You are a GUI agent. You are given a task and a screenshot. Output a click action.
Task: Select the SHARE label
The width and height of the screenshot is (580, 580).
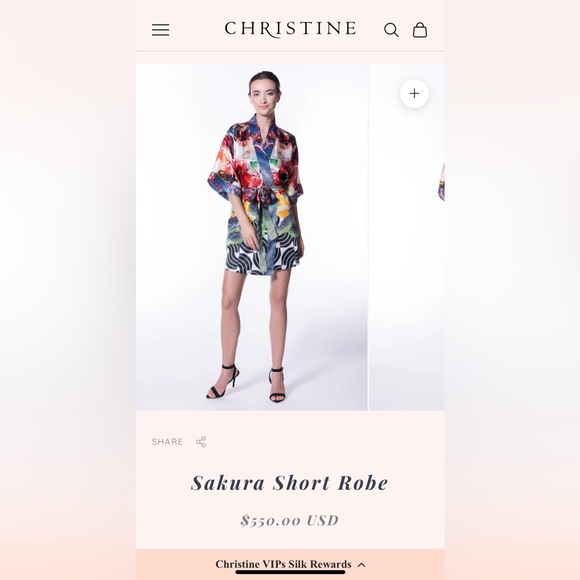point(167,442)
